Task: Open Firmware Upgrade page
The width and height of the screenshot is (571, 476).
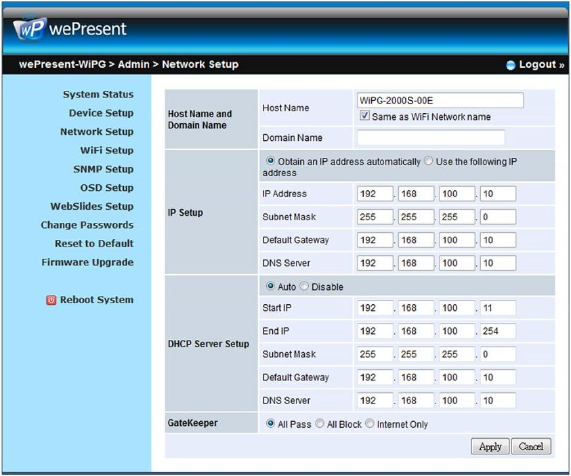Action: pos(87,262)
